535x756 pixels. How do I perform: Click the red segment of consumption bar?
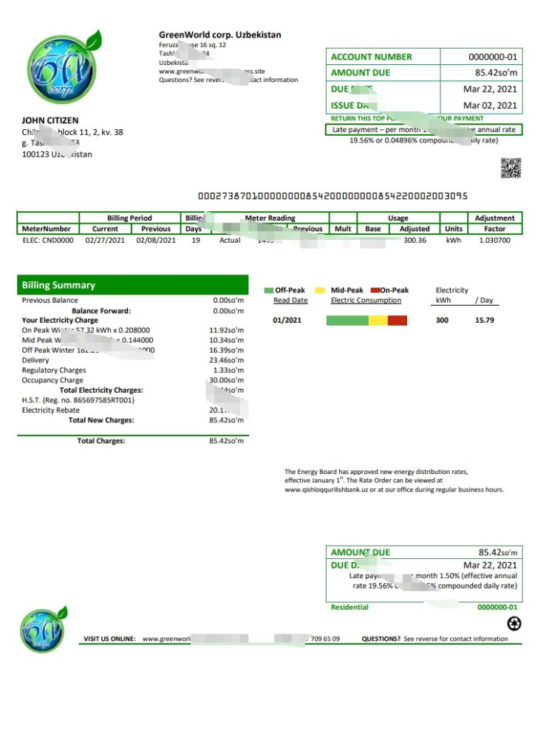point(398,320)
